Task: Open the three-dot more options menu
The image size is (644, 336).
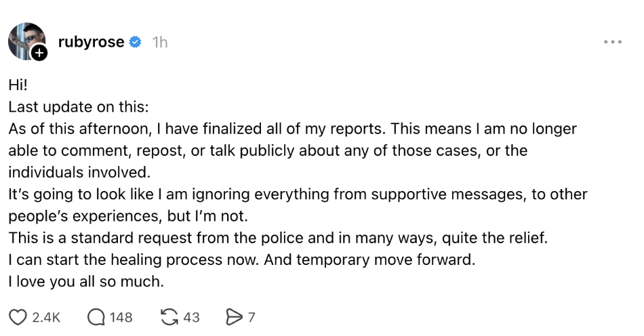Action: point(612,42)
